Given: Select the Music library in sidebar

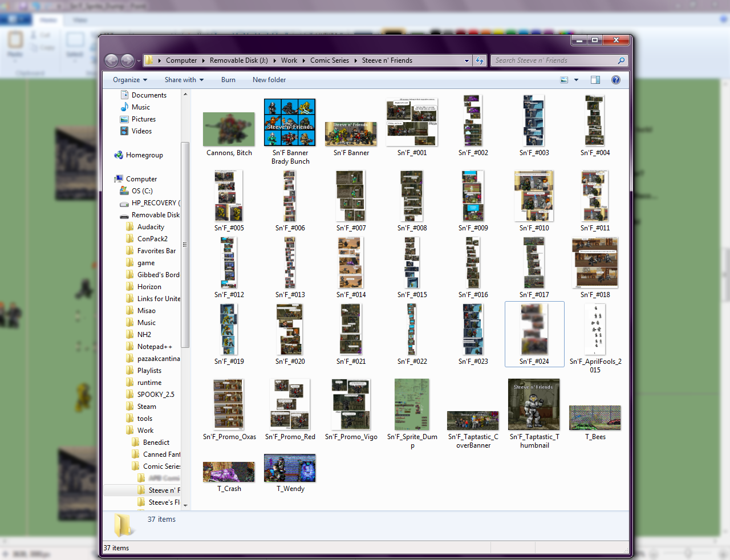Looking at the screenshot, I should click(141, 107).
